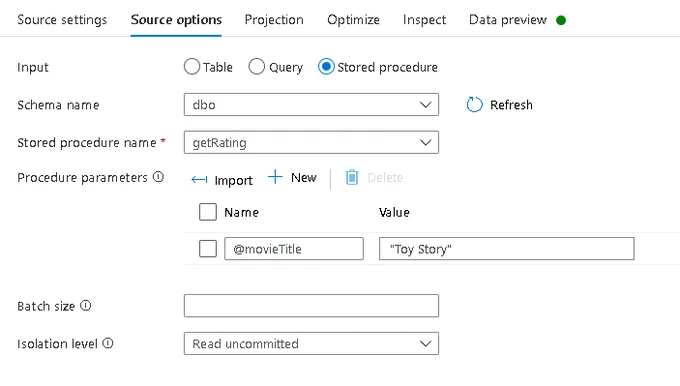Screen dimensions: 680x386
Task: Select the Stored procedure radio button
Action: coord(326,67)
